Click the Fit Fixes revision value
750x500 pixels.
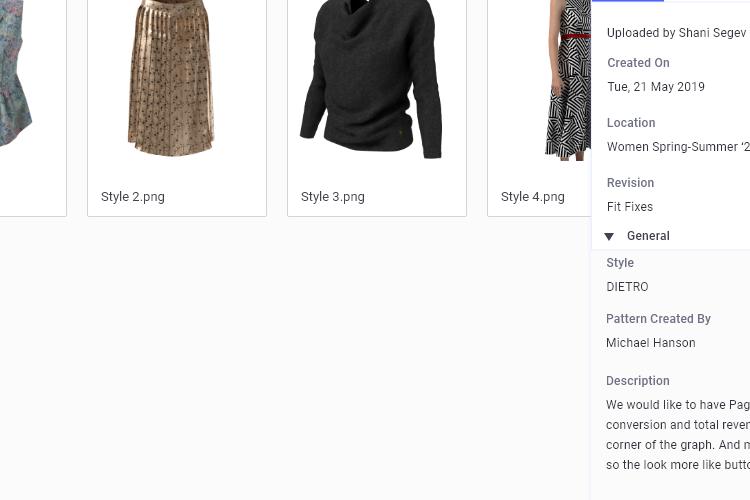pyautogui.click(x=629, y=207)
